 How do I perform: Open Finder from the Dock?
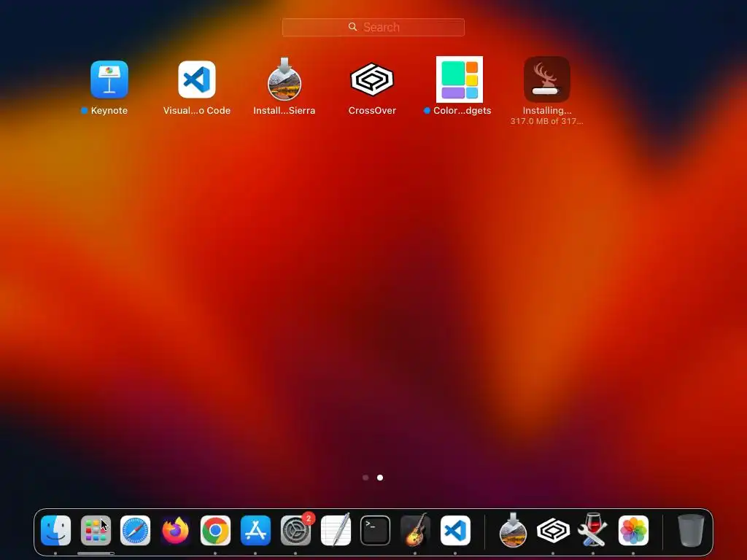pyautogui.click(x=55, y=531)
